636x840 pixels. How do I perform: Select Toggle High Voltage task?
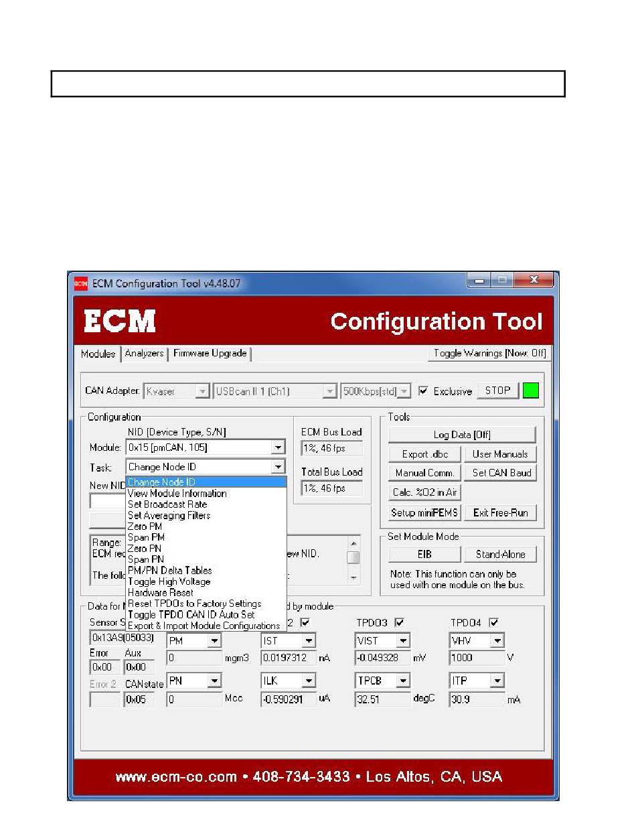click(x=206, y=581)
